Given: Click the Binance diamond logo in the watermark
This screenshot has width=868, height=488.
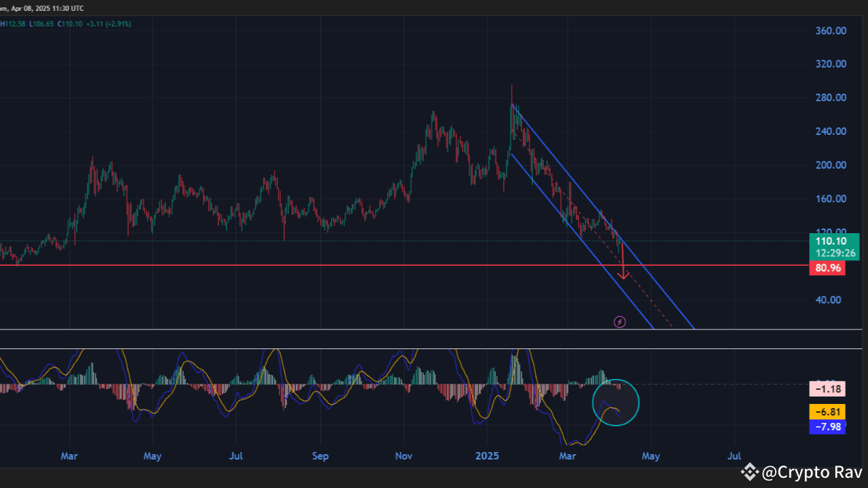Looking at the screenshot, I should [x=749, y=472].
